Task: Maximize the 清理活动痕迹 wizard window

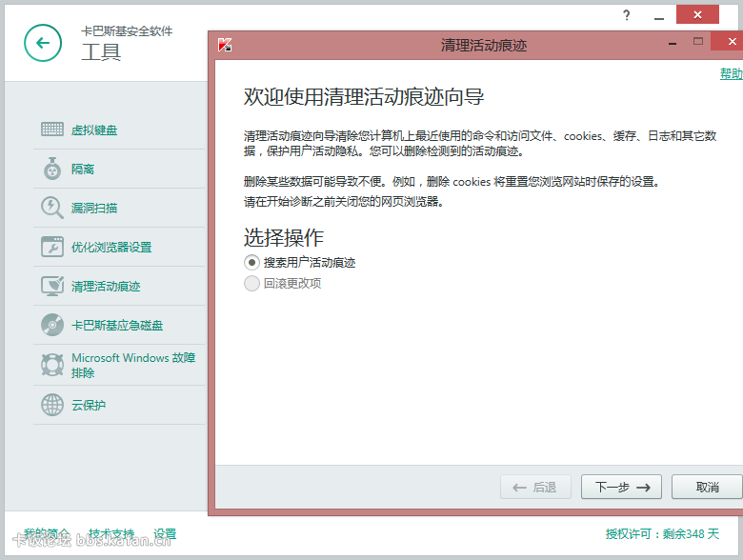Action: [698, 41]
